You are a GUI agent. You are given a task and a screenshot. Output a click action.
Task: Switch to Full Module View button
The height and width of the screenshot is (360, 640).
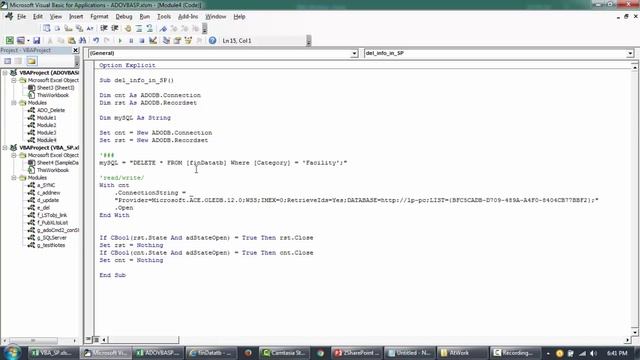pyautogui.click(x=96, y=339)
